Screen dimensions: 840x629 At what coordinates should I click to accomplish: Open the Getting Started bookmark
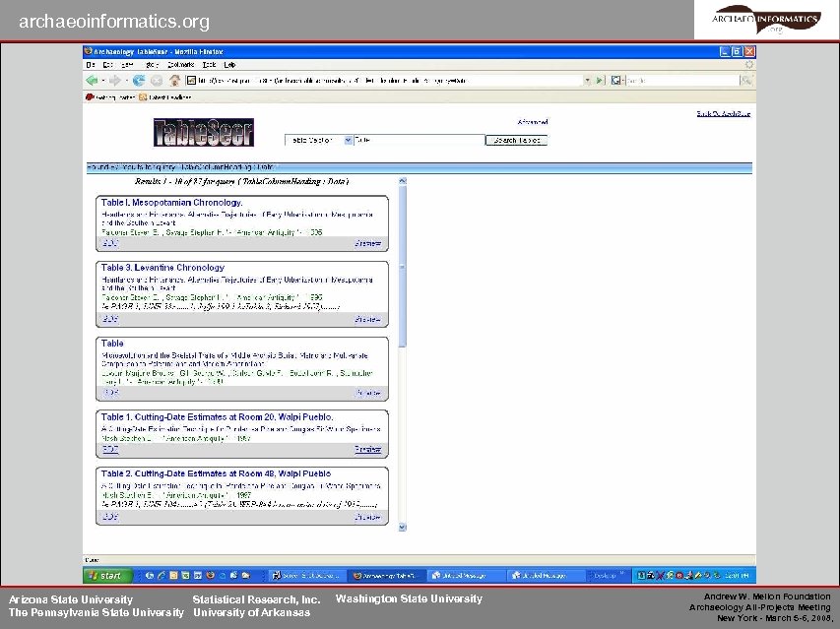pyautogui.click(x=110, y=97)
